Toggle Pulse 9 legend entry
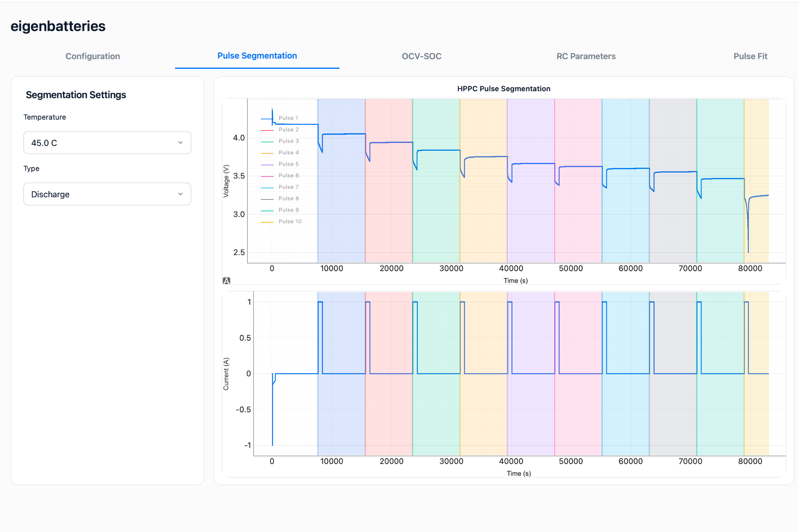798x532 pixels. tap(280, 210)
